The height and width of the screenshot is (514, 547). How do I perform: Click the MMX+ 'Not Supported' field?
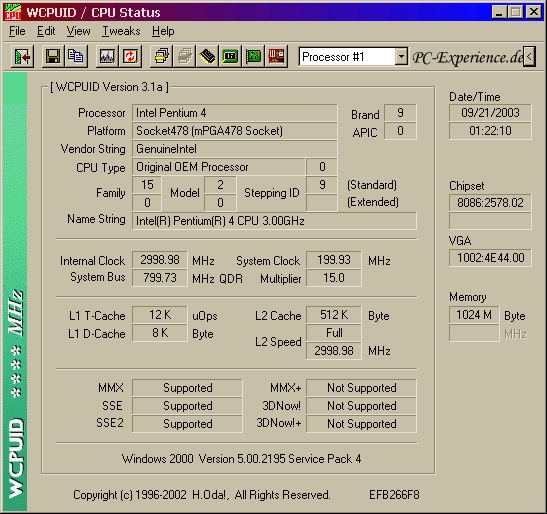coord(361,388)
